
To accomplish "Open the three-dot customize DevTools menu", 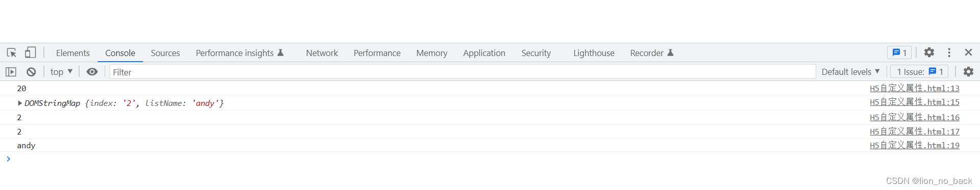I will [949, 52].
